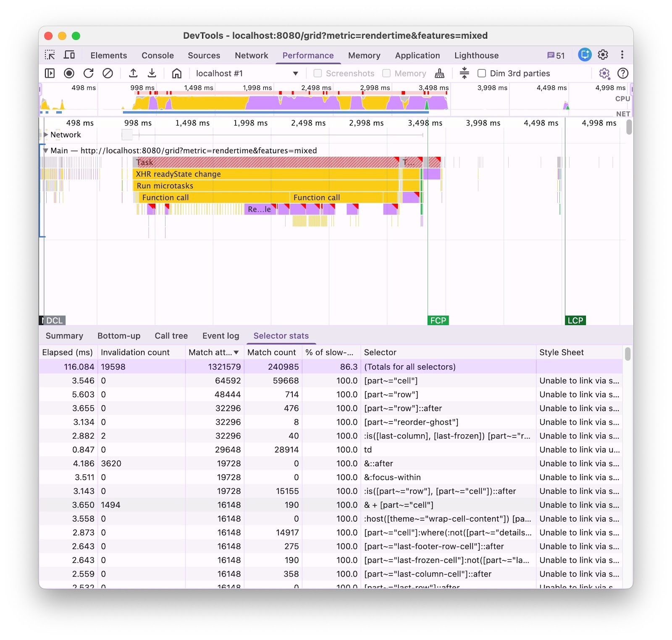Screen dimensions: 672x640
Task: Click the upload profile icon
Action: point(133,73)
